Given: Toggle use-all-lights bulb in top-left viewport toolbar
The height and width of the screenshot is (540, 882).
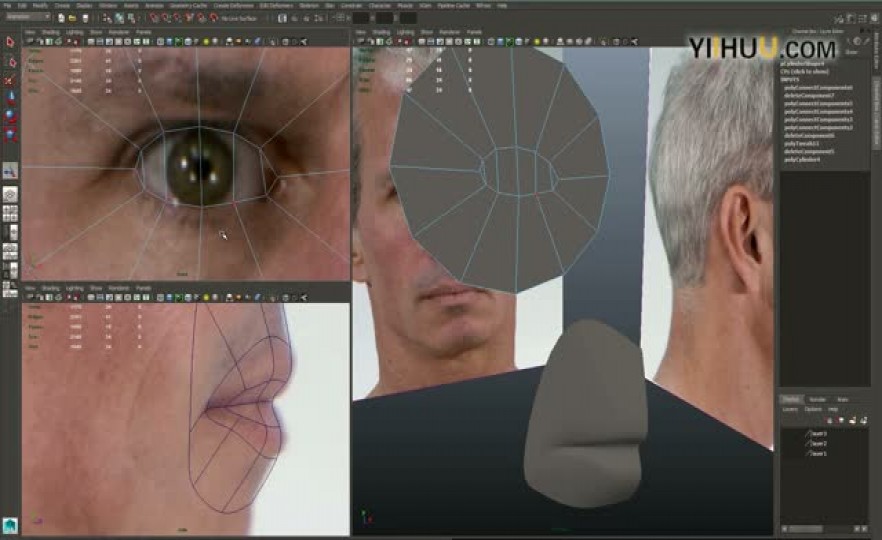Looking at the screenshot, I should [206, 42].
